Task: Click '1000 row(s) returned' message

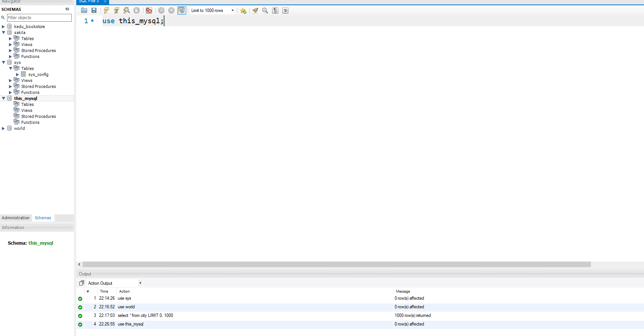Action: point(413,315)
